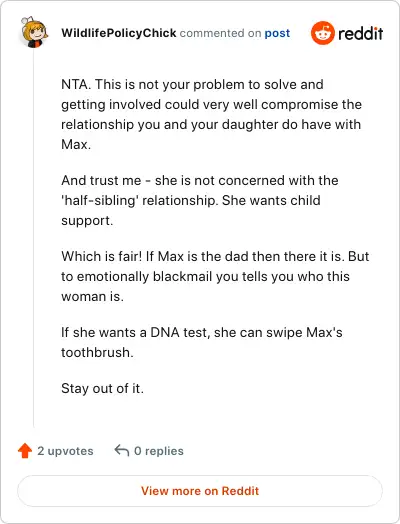Click the 'Which is fair!' paragraph

point(215,276)
